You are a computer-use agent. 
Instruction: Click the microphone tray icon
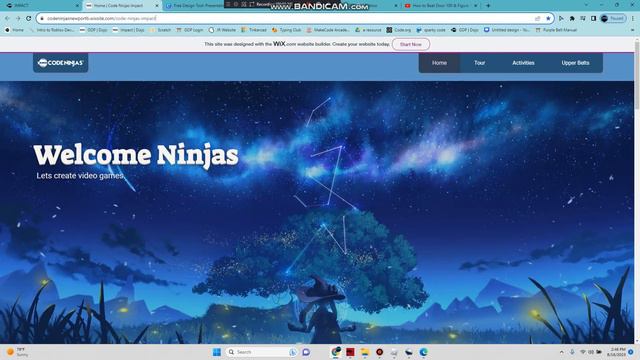(572, 352)
